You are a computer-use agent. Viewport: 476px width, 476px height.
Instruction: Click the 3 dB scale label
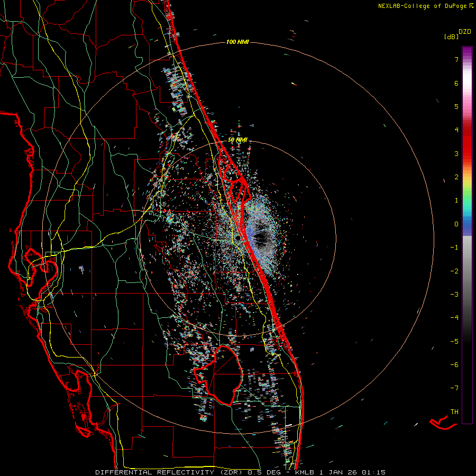pos(456,153)
